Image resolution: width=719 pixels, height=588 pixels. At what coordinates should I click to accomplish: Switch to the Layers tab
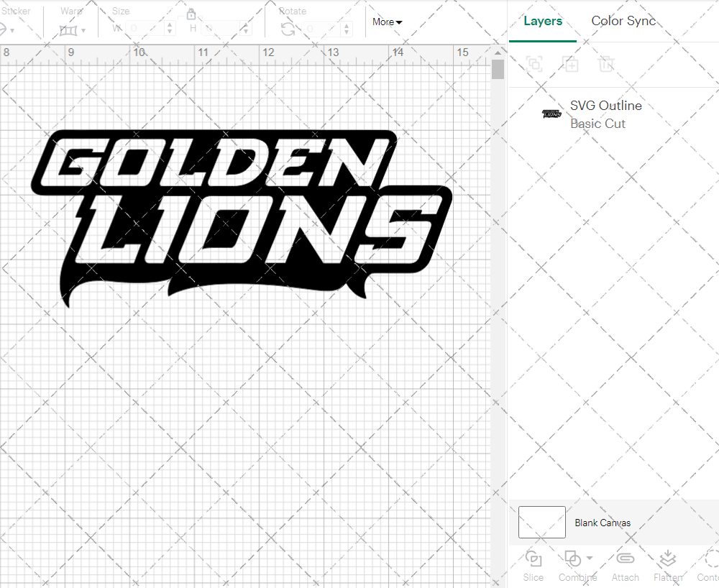point(543,21)
